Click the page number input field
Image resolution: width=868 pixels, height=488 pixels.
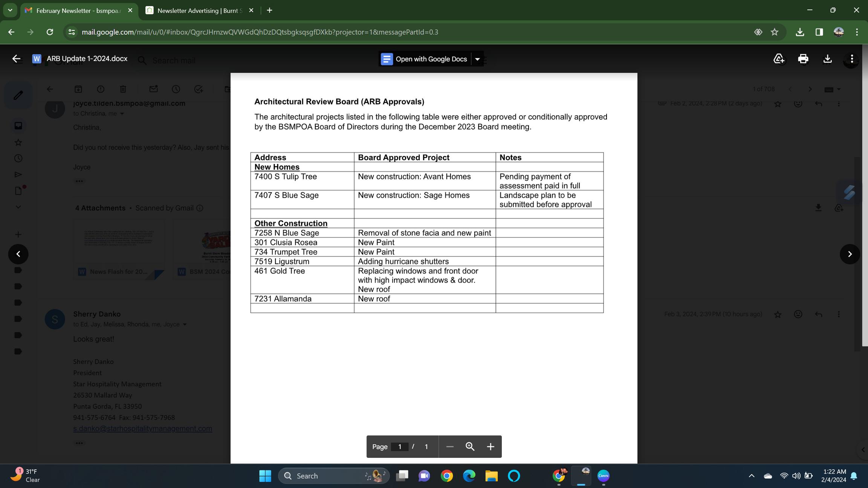coord(399,447)
